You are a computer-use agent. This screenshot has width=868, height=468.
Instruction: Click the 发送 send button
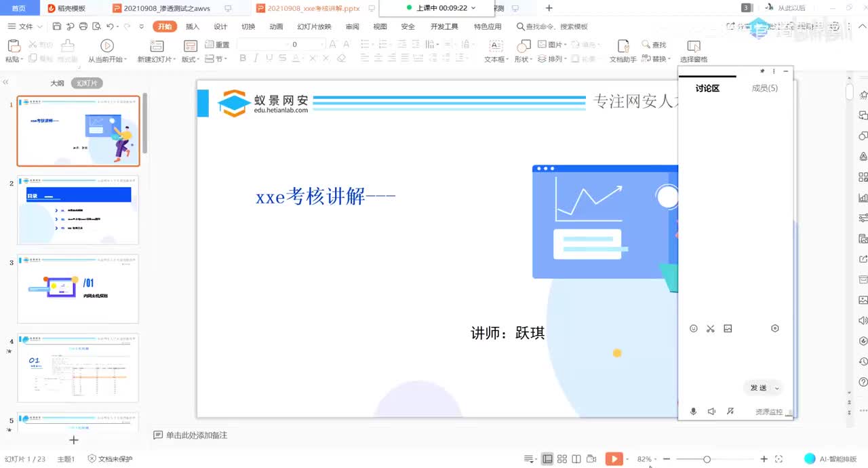(x=758, y=388)
